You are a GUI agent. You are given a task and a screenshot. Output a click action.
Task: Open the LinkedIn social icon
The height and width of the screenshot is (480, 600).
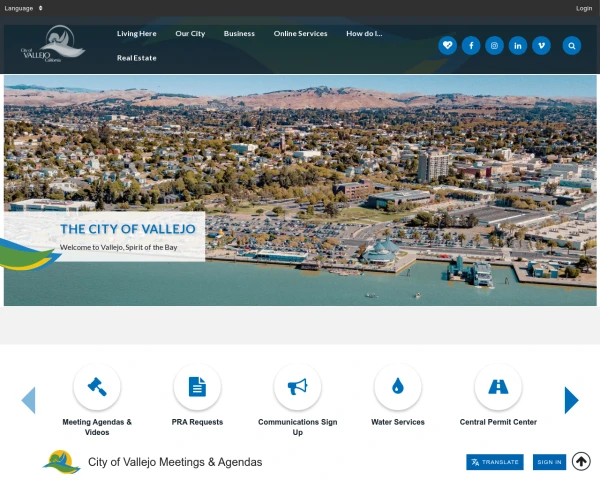click(x=518, y=46)
